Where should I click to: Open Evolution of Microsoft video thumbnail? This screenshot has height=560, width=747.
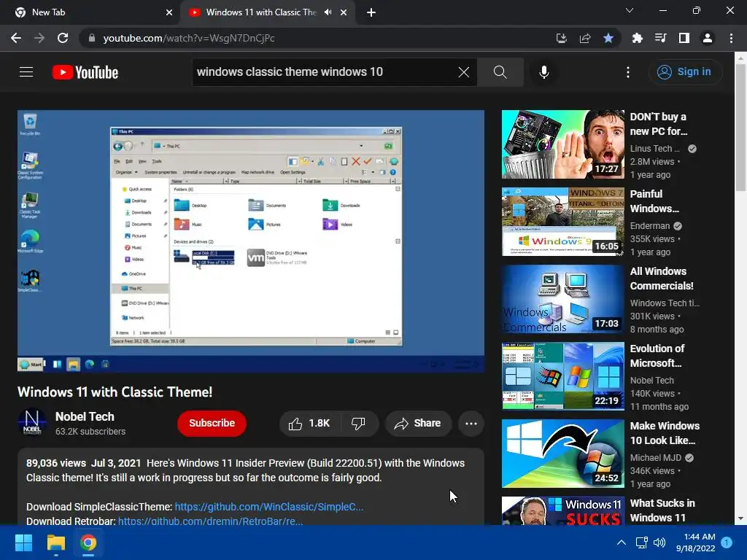coord(562,376)
